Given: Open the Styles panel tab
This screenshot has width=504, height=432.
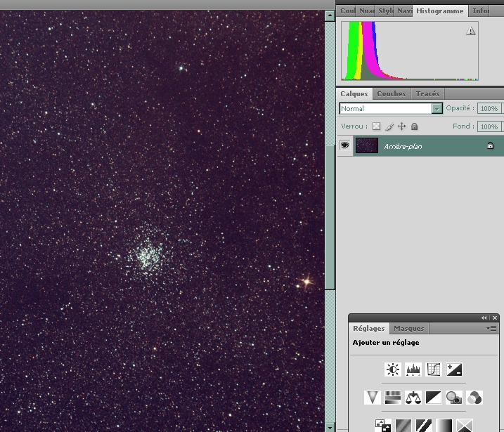Looking at the screenshot, I should pyautogui.click(x=385, y=11).
